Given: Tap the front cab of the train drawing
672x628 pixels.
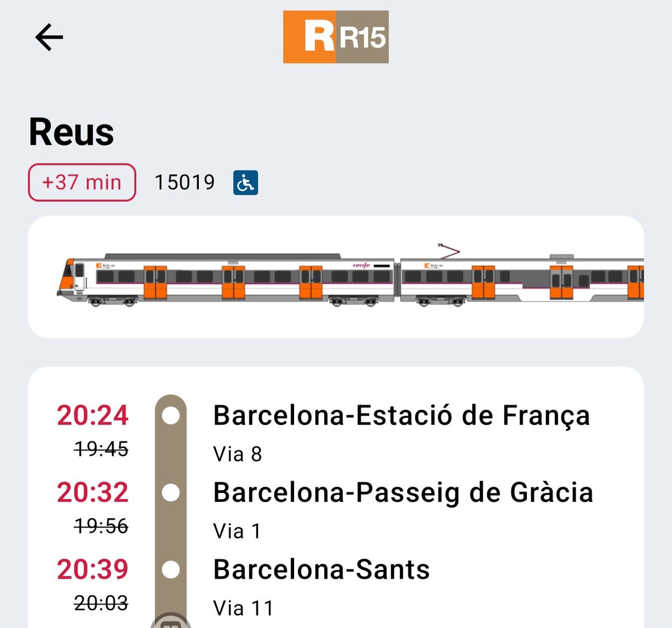Looking at the screenshot, I should click(x=71, y=277).
